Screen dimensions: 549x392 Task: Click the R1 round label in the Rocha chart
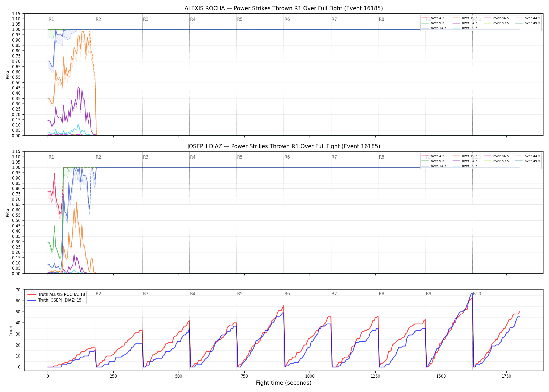tap(51, 19)
